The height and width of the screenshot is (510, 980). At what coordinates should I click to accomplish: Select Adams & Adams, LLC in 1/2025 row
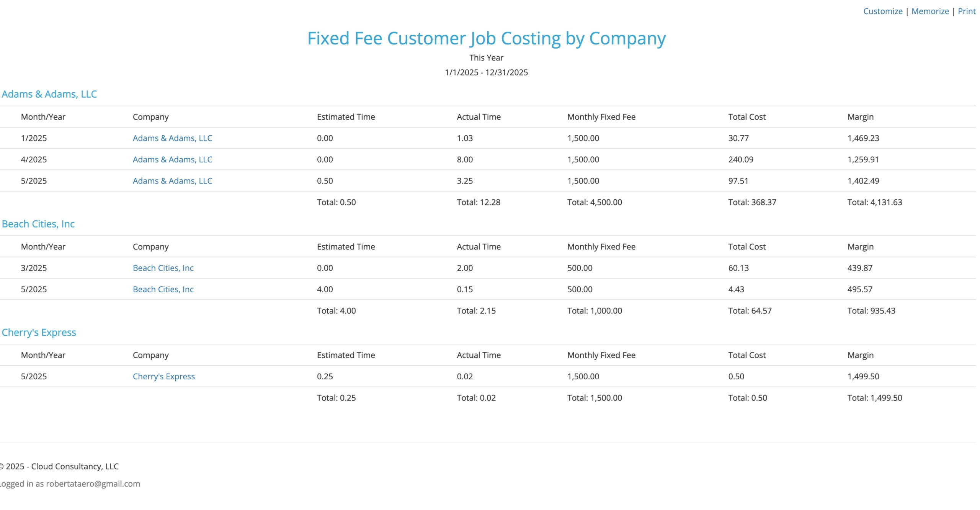click(x=172, y=138)
